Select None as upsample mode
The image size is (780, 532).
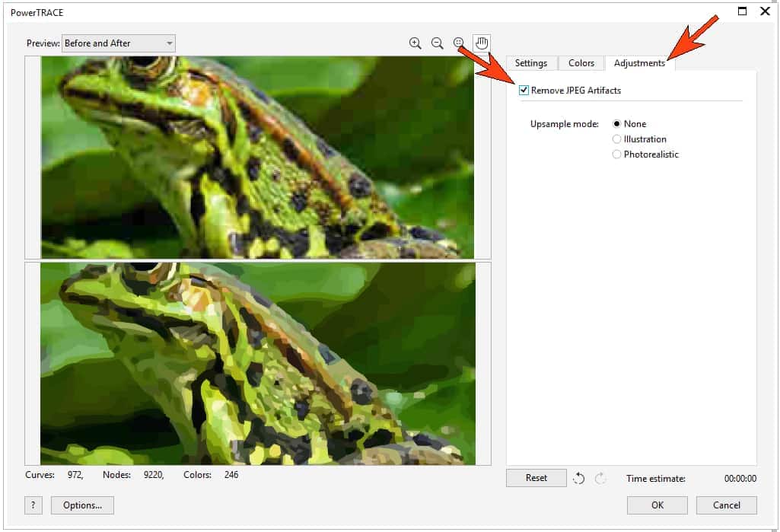617,123
